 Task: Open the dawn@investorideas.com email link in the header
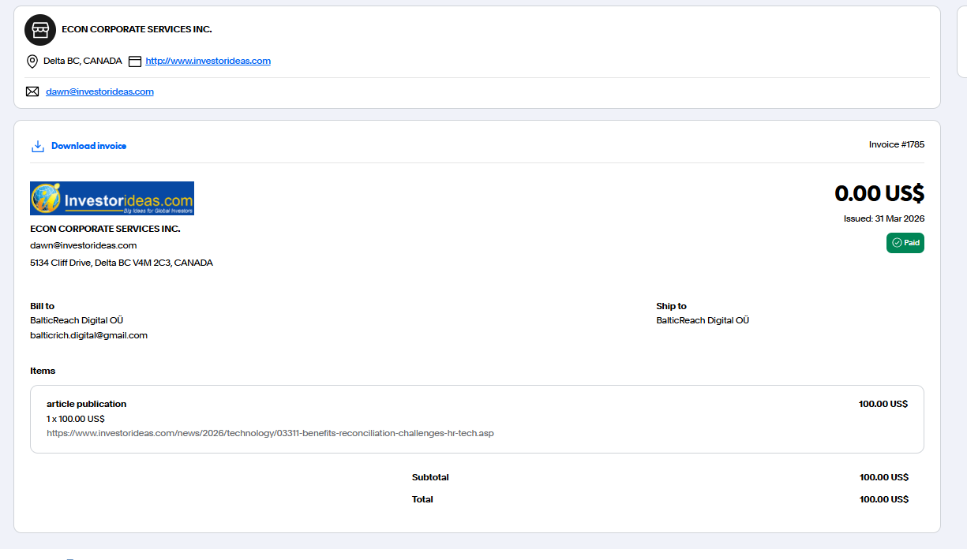click(99, 91)
